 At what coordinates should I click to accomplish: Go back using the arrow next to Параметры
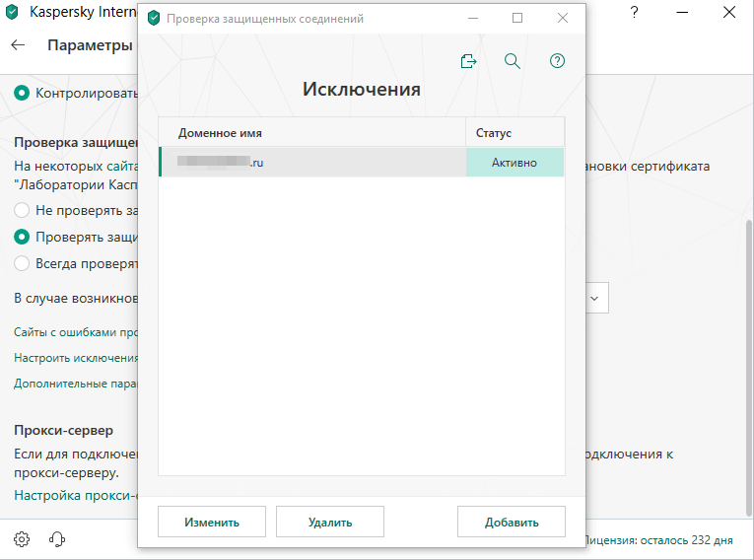18,45
